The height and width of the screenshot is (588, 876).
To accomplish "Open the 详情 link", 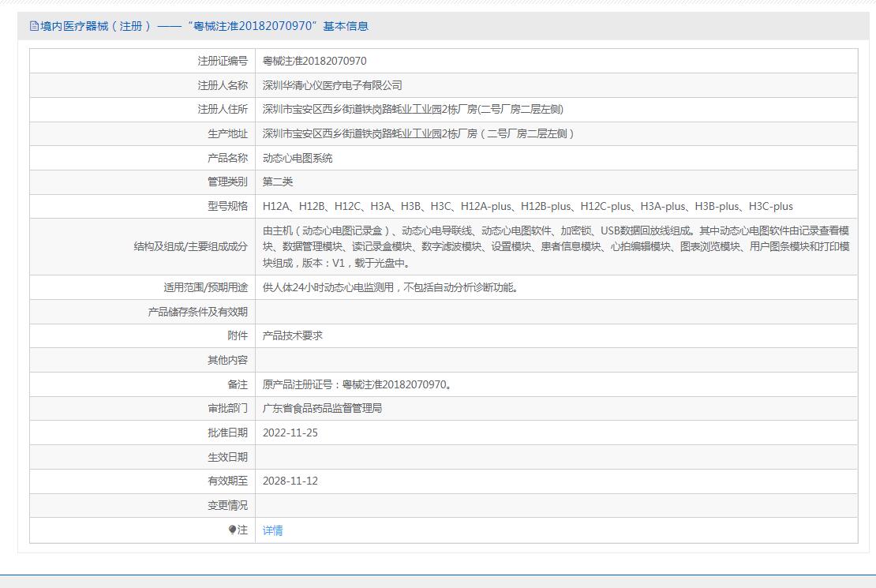I will (x=272, y=530).
